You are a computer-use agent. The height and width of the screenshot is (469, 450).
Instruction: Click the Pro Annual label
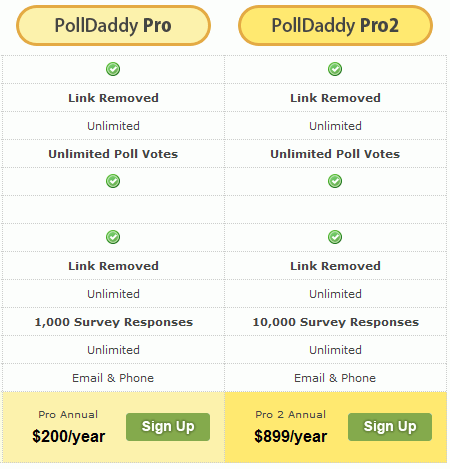point(68,415)
